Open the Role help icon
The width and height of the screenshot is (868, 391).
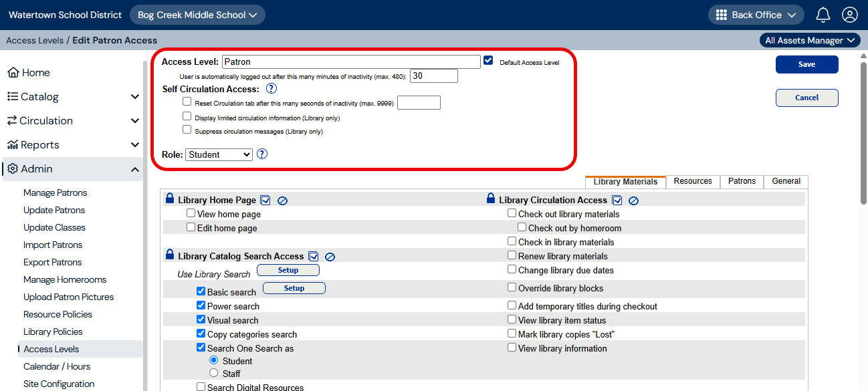point(261,154)
